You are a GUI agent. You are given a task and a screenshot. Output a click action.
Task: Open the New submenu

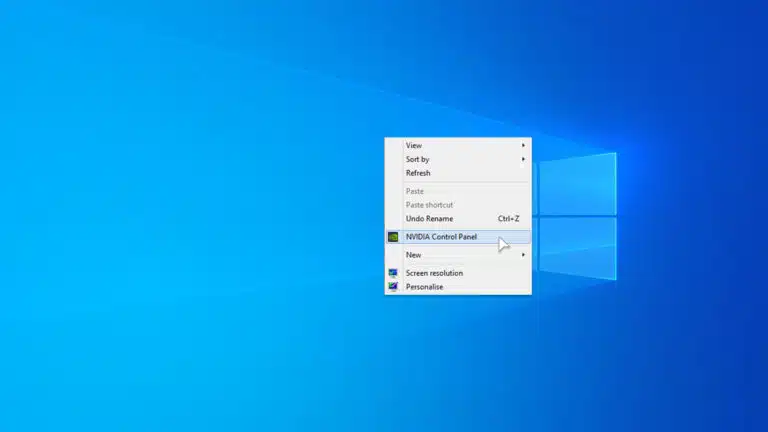458,255
